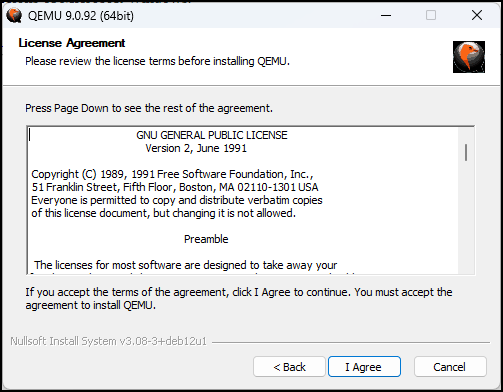Click the QEMU 9.0.92 (64bit) window title
503x392 pixels.
(81, 16)
